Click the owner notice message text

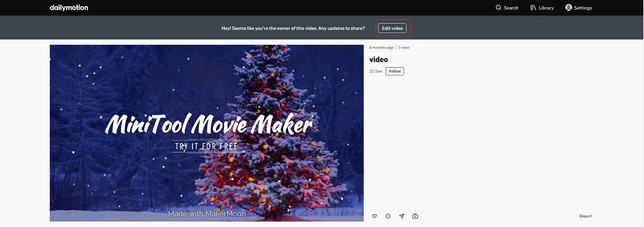point(293,28)
